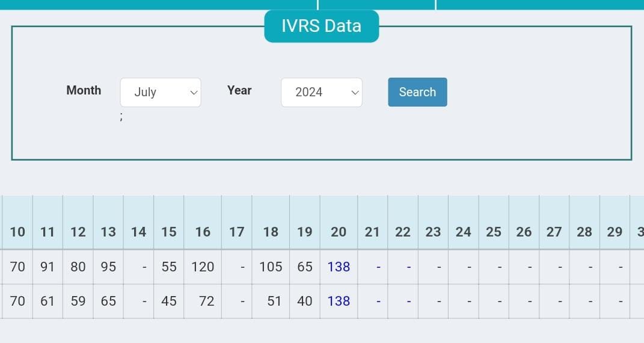
Task: Select the column 16 header
Action: 203,232
